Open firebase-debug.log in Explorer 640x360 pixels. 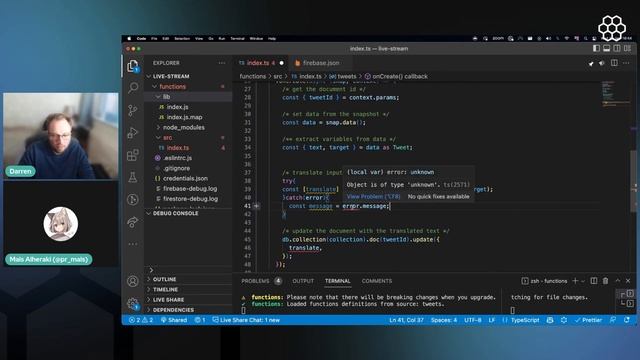(190, 189)
